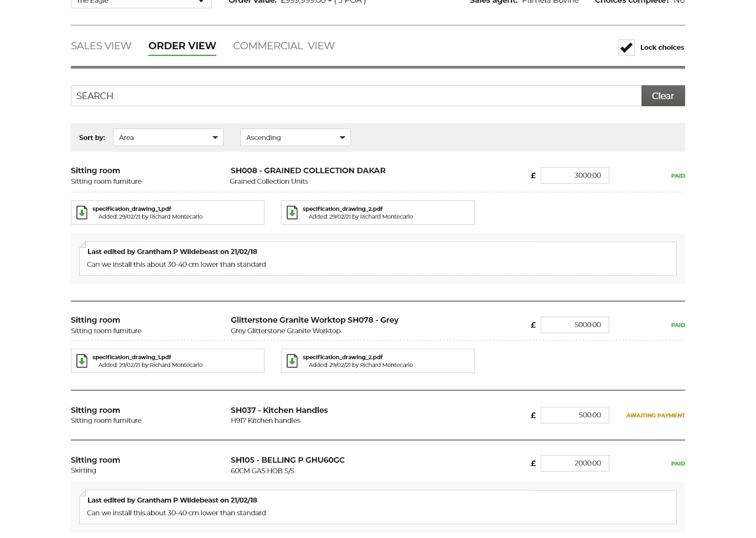The image size is (756, 538).
Task: Switch to the Sales View tab
Action: click(101, 46)
